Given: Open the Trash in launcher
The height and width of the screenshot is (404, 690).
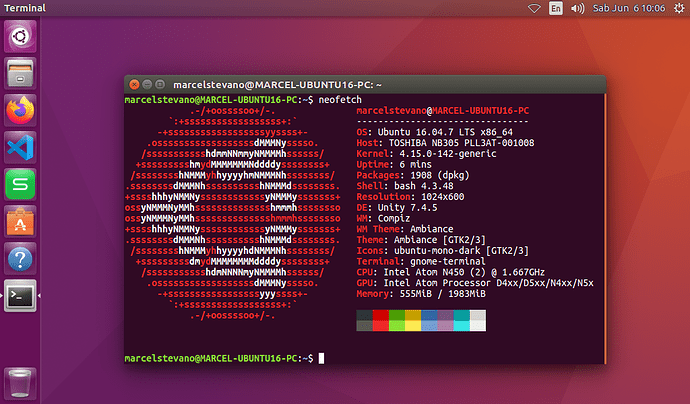Looking at the screenshot, I should [20, 383].
